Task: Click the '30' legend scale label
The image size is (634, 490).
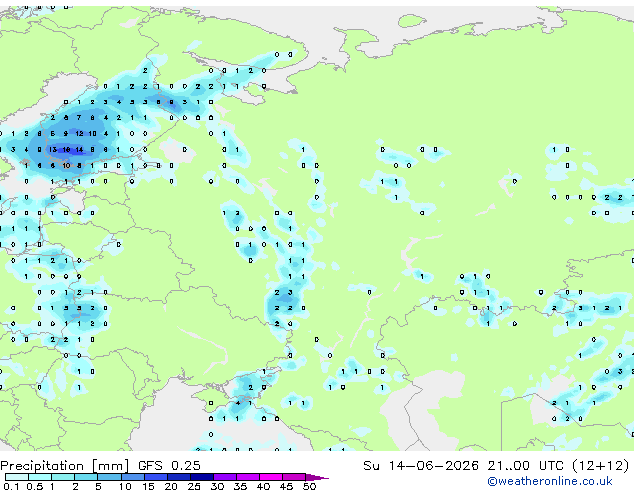Action: (x=218, y=486)
